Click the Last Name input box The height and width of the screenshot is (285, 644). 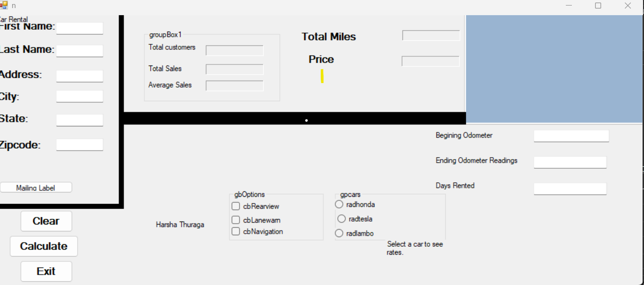click(80, 51)
